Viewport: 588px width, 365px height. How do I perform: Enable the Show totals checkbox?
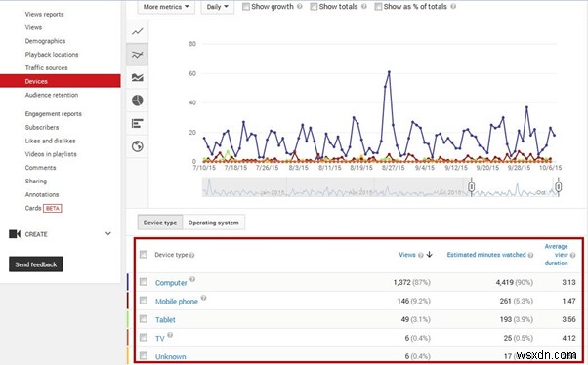pyautogui.click(x=314, y=7)
